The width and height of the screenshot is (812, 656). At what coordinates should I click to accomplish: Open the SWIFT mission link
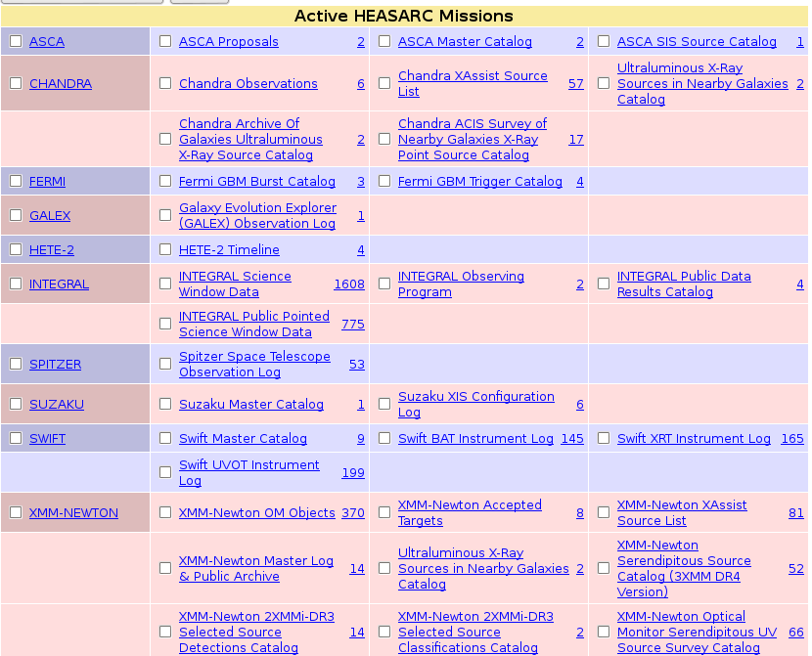[47, 438]
